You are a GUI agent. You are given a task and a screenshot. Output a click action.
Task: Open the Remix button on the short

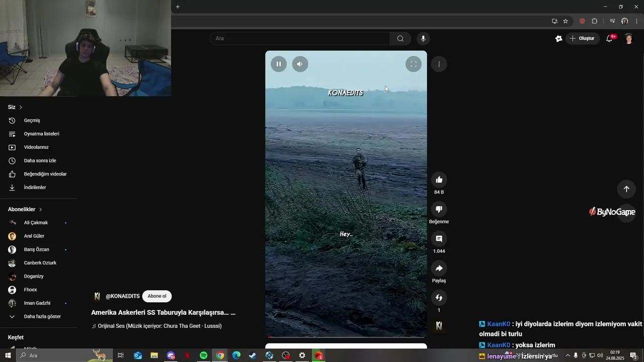click(439, 298)
